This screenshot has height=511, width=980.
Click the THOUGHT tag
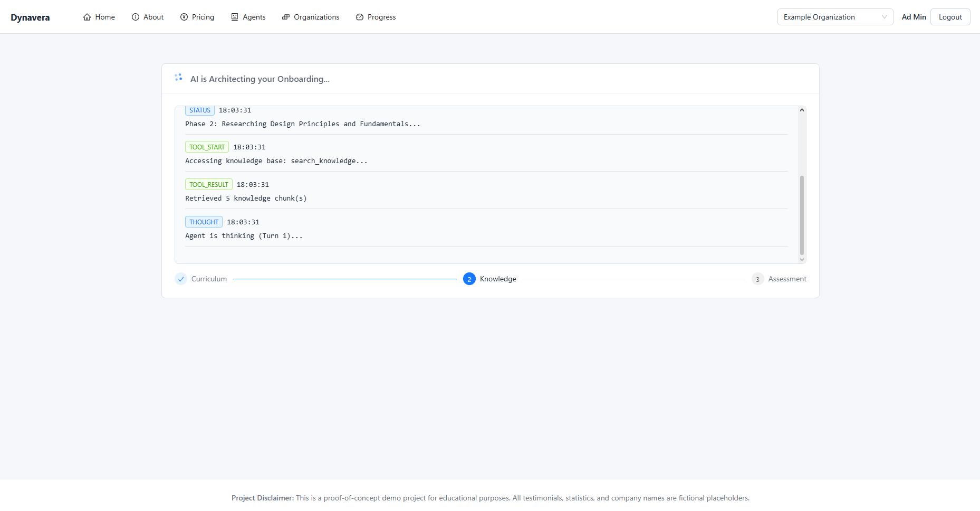click(204, 222)
